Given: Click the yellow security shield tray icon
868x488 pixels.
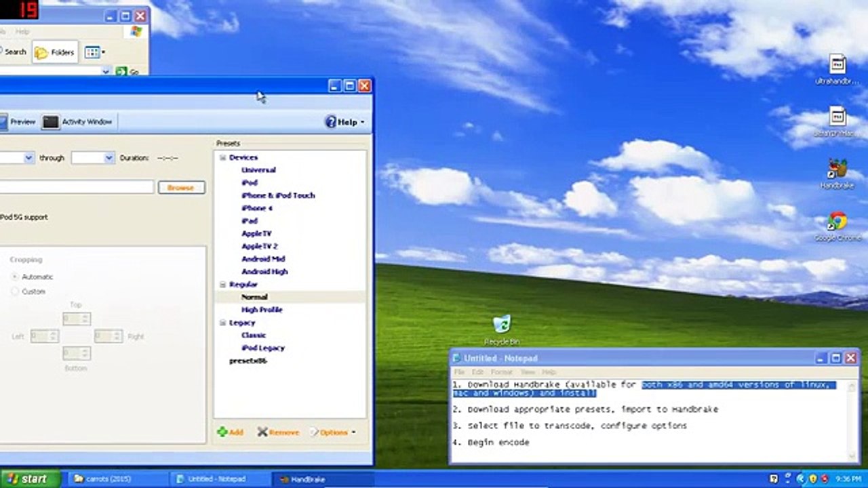Looking at the screenshot, I should (x=812, y=479).
